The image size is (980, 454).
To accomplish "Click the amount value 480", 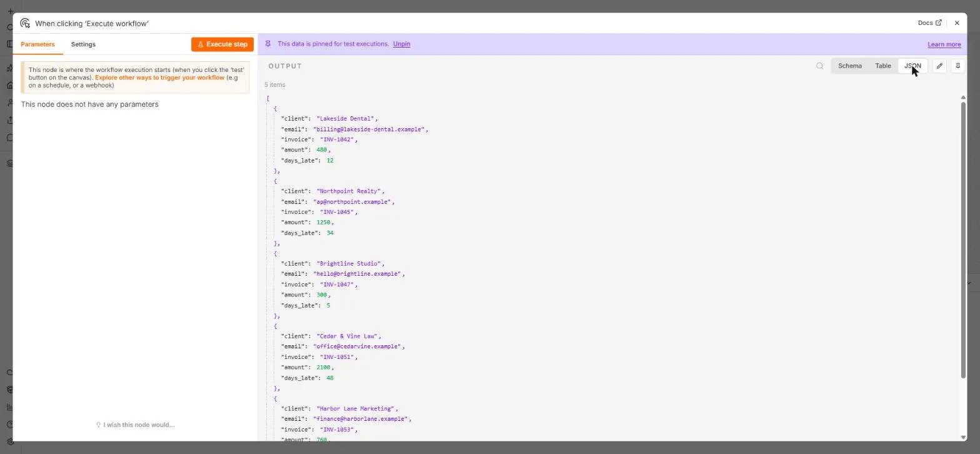I will (321, 150).
